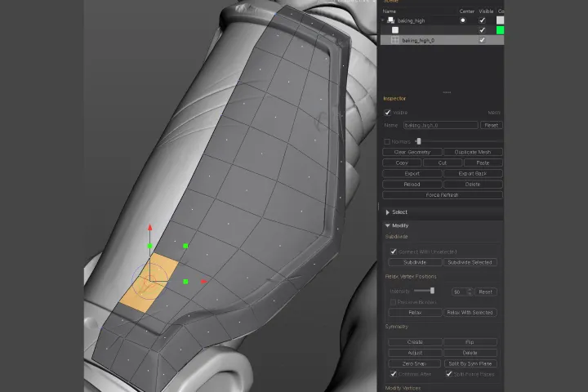Click the Name column header in Scene panel
This screenshot has height=392, width=588.
(390, 11)
